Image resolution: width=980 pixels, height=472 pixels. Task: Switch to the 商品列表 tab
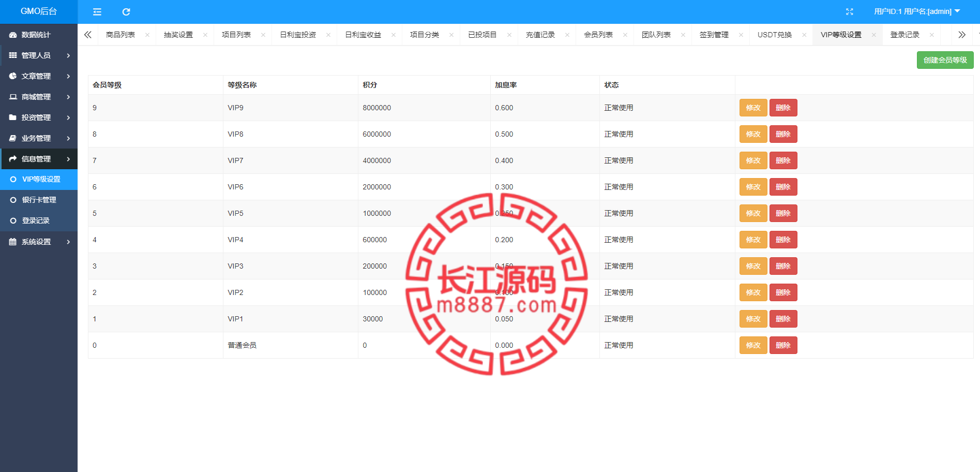(x=120, y=35)
